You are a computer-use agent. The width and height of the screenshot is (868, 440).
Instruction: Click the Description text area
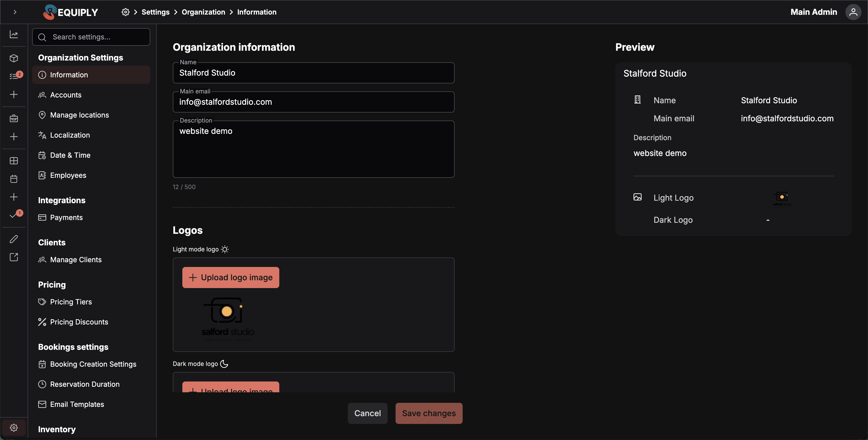coord(313,149)
